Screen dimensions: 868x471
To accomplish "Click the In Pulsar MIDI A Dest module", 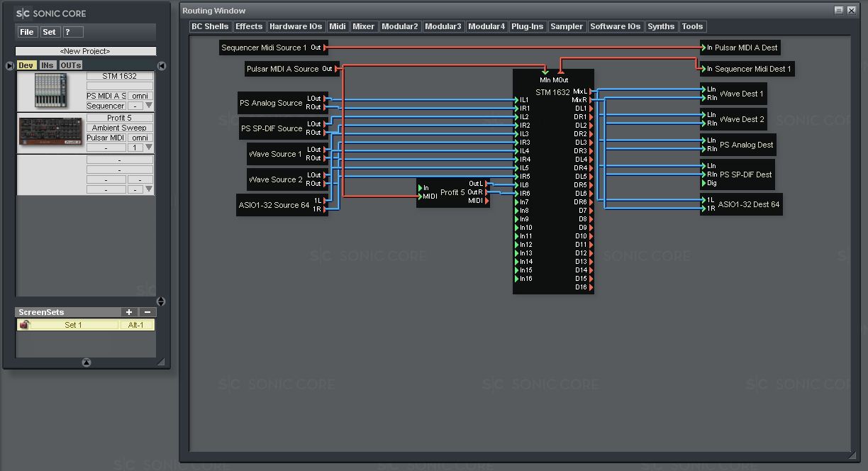I will pos(740,48).
